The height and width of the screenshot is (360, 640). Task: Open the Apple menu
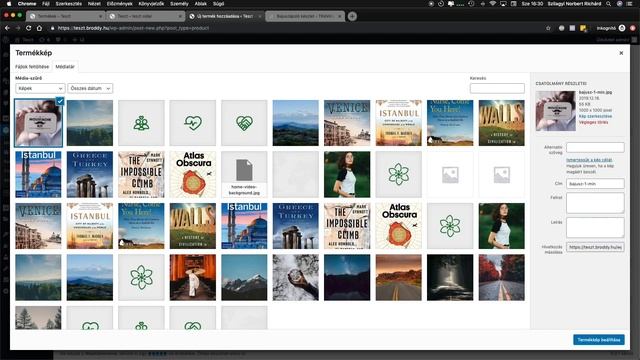(x=9, y=4)
